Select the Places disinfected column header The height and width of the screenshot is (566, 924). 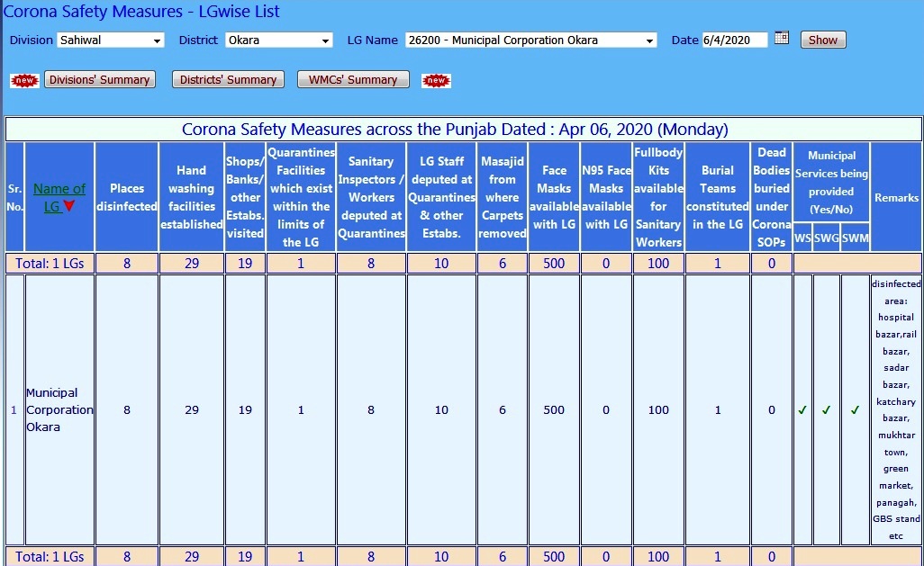(x=127, y=197)
